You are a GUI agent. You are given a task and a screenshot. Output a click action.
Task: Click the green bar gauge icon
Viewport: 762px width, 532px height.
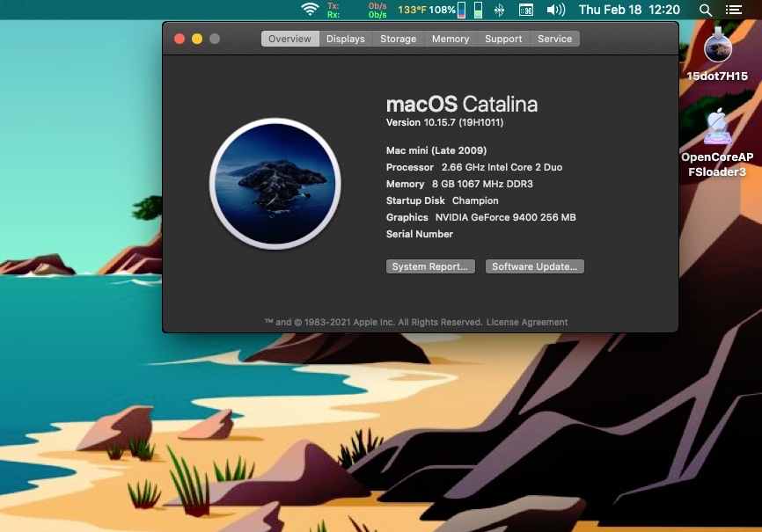(478, 10)
